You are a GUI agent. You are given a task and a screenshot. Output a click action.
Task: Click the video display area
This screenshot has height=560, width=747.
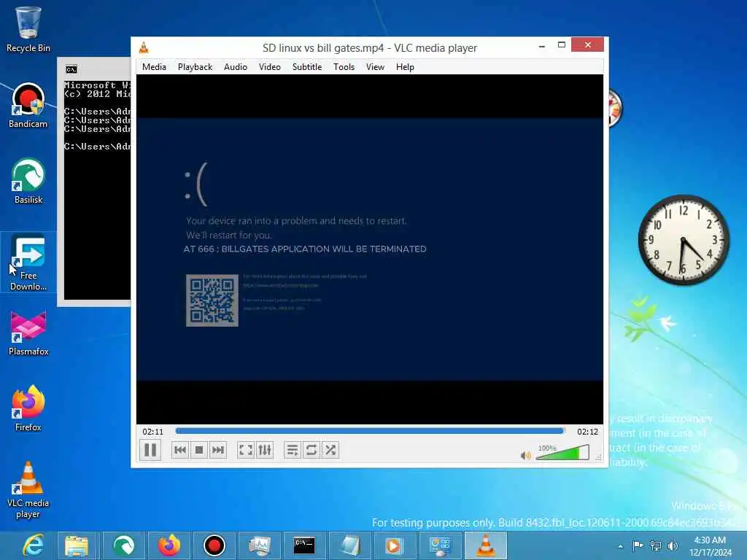(x=370, y=249)
